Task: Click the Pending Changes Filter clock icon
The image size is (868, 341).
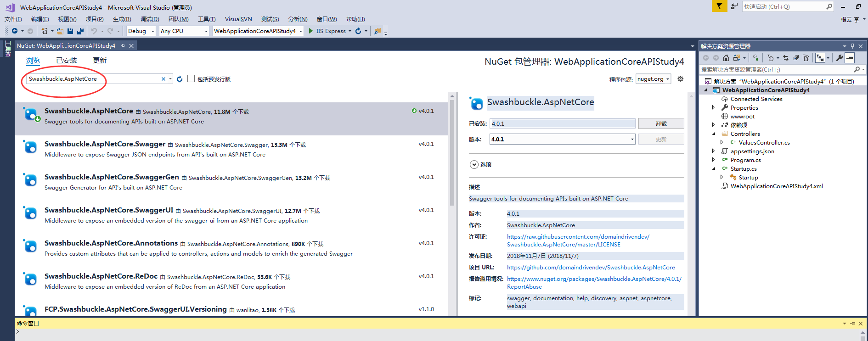Action: tap(771, 58)
